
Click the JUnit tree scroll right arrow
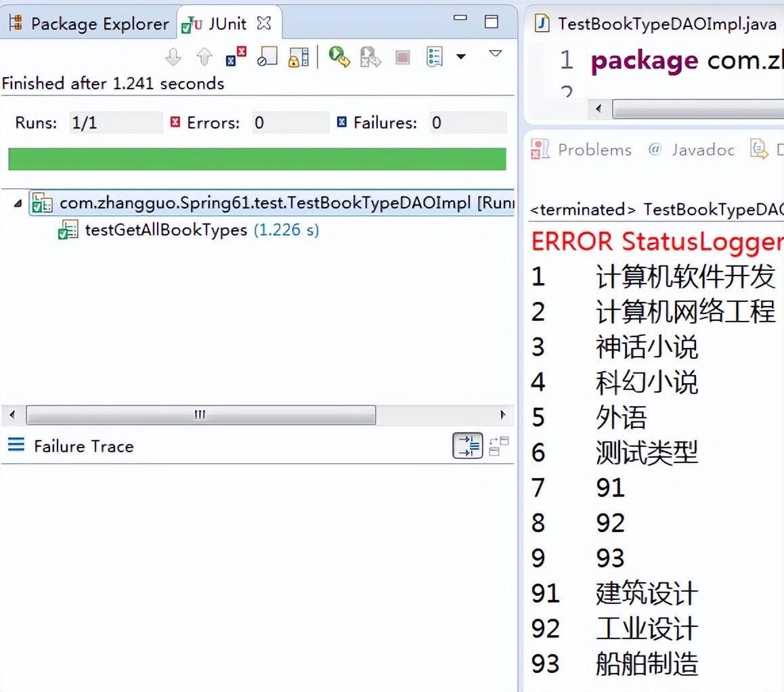(x=503, y=414)
